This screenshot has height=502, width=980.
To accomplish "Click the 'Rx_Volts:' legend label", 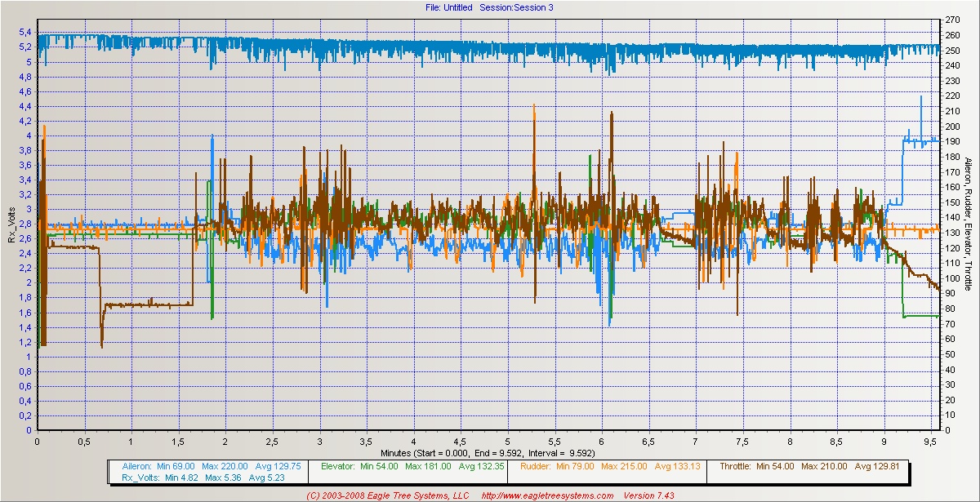I will (141, 478).
